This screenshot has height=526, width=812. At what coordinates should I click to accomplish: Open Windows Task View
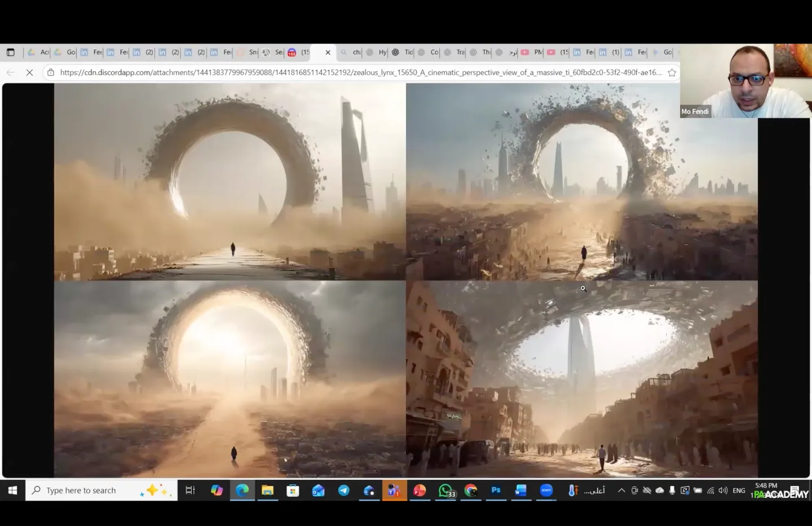[x=190, y=490]
